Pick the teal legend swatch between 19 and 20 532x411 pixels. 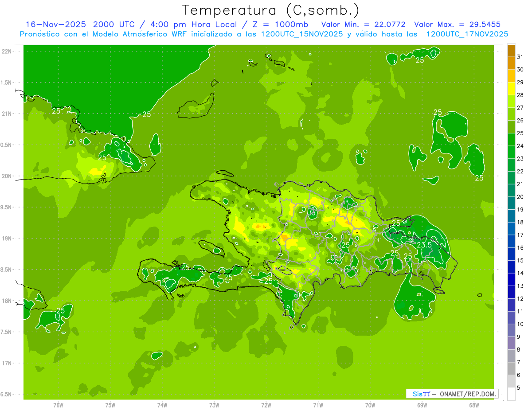tap(511, 203)
